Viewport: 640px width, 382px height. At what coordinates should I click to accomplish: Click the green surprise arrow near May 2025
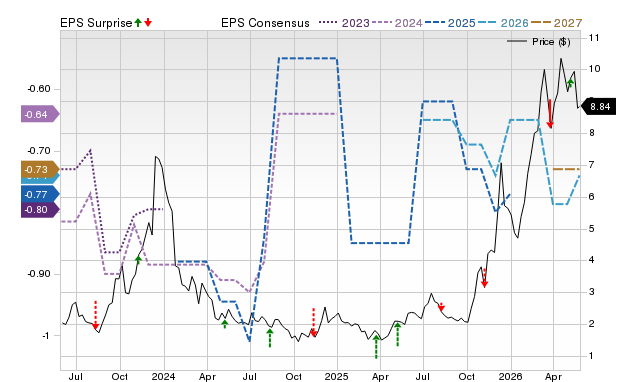coord(398,334)
